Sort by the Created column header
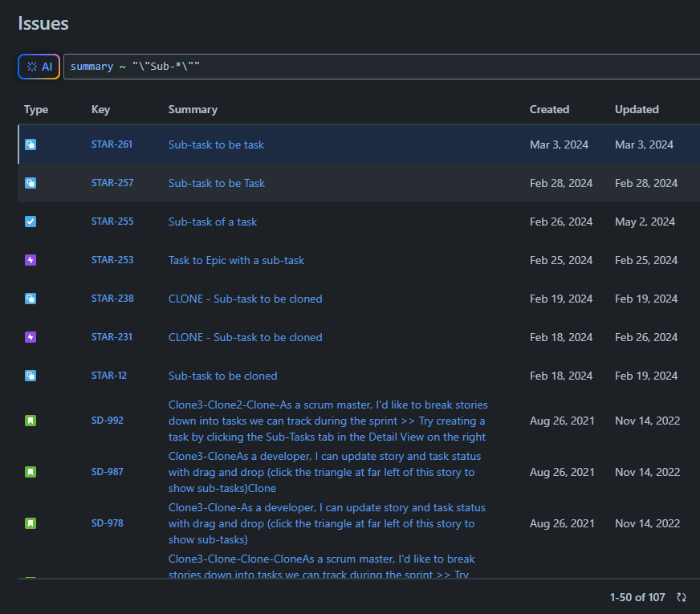This screenshot has height=614, width=700. click(549, 109)
